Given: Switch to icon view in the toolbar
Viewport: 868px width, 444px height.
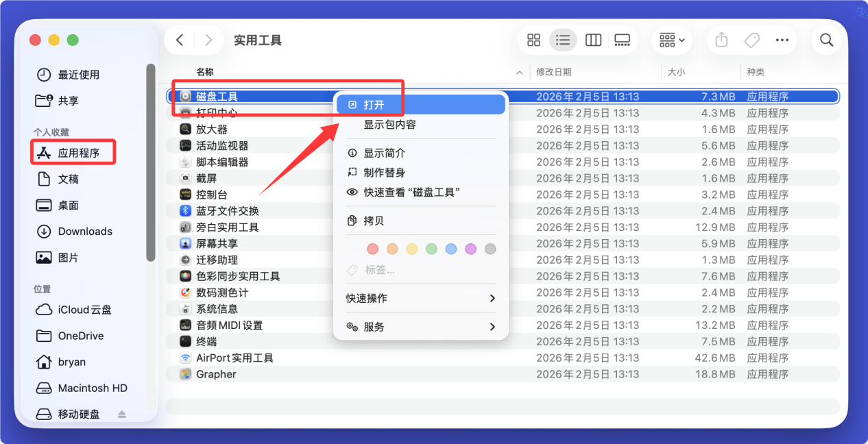Looking at the screenshot, I should [x=533, y=40].
